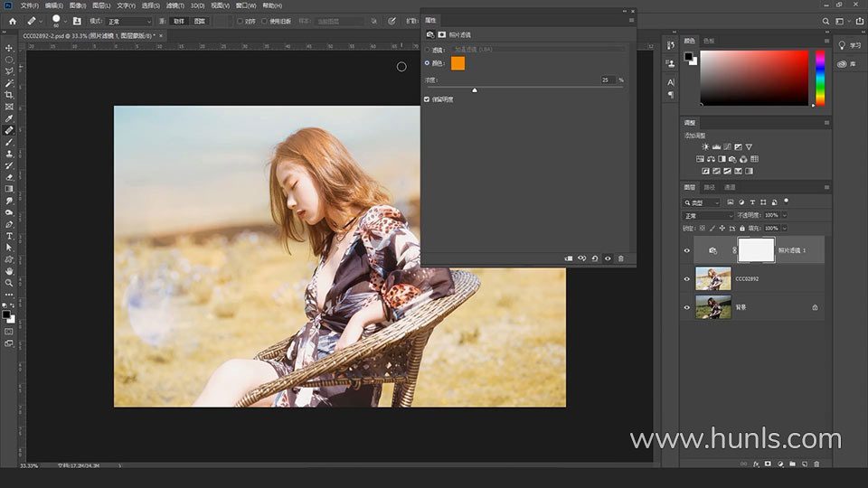Screen dimensions: 868x488
Task: Delete the adjustment via Properties trash icon
Action: pyautogui.click(x=620, y=258)
